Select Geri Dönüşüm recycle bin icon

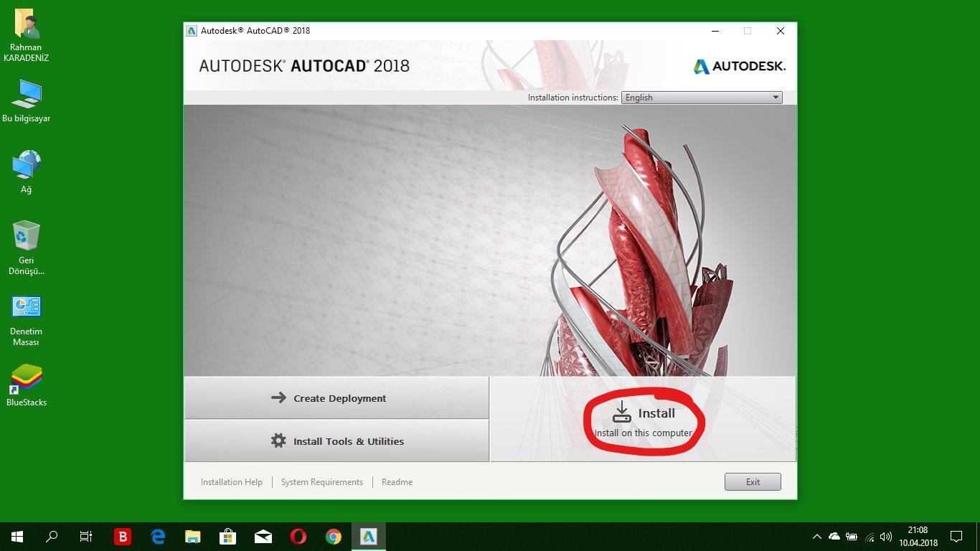click(27, 248)
